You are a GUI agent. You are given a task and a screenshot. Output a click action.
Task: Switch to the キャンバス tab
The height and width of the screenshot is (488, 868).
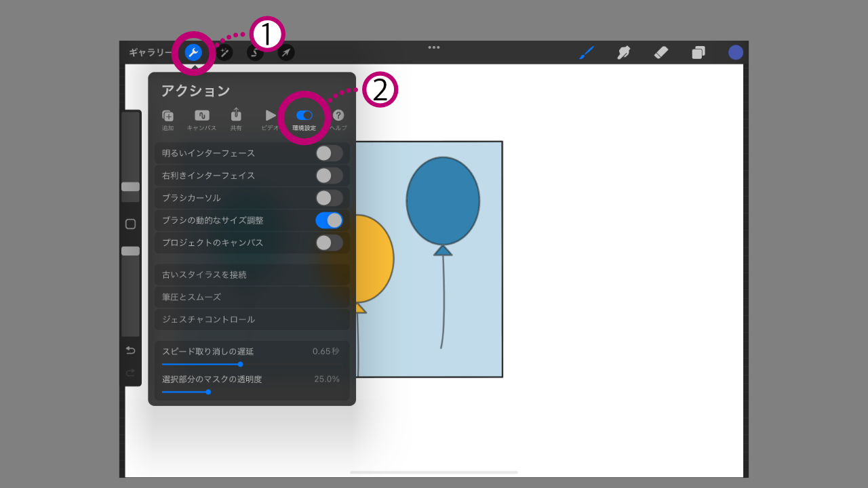[x=201, y=120]
